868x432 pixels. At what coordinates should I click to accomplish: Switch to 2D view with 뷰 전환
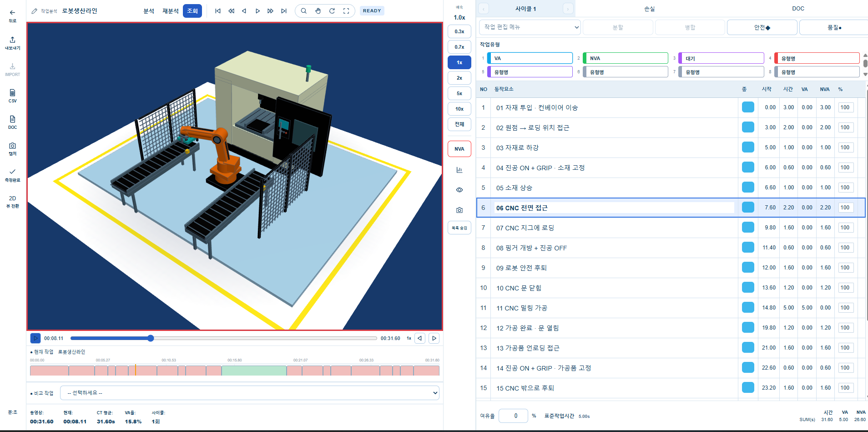click(x=12, y=202)
